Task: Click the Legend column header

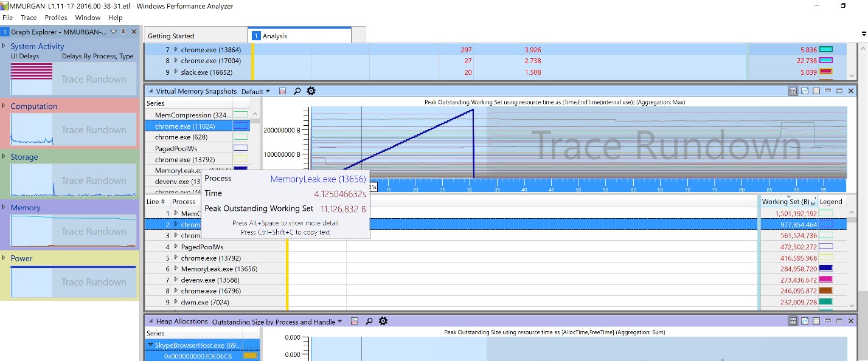Action: [831, 202]
